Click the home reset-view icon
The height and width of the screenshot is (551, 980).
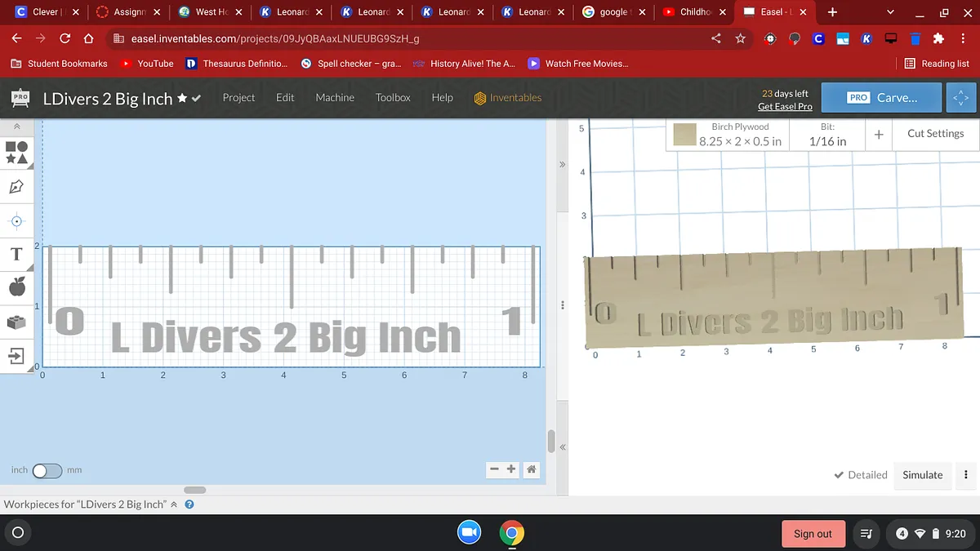(x=531, y=469)
